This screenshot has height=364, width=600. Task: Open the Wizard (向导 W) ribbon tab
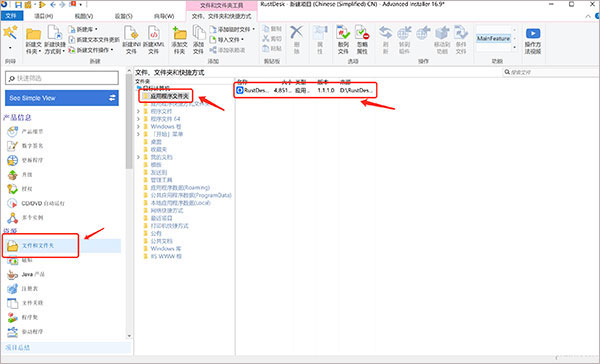[164, 16]
